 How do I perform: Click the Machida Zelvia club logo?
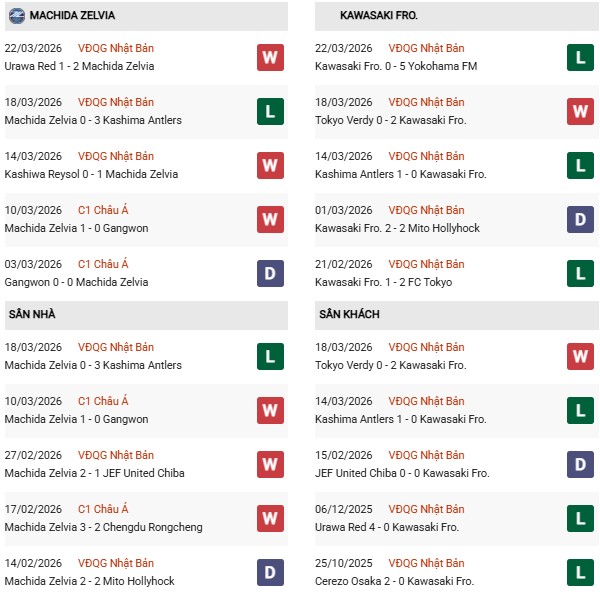(16, 16)
